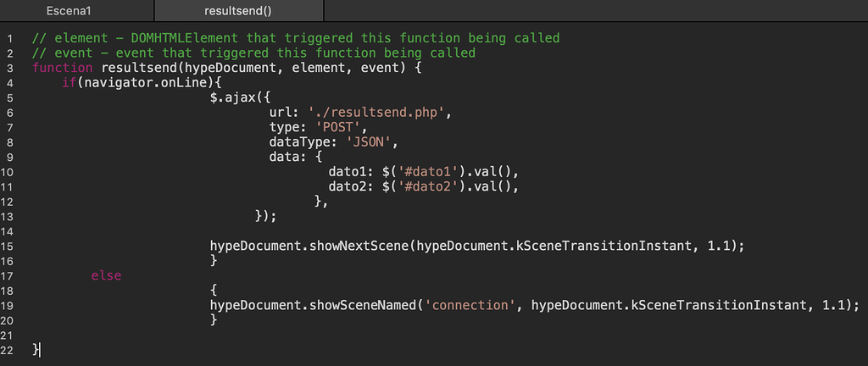
Task: Click the $.ajax({ call line
Action: (239, 98)
